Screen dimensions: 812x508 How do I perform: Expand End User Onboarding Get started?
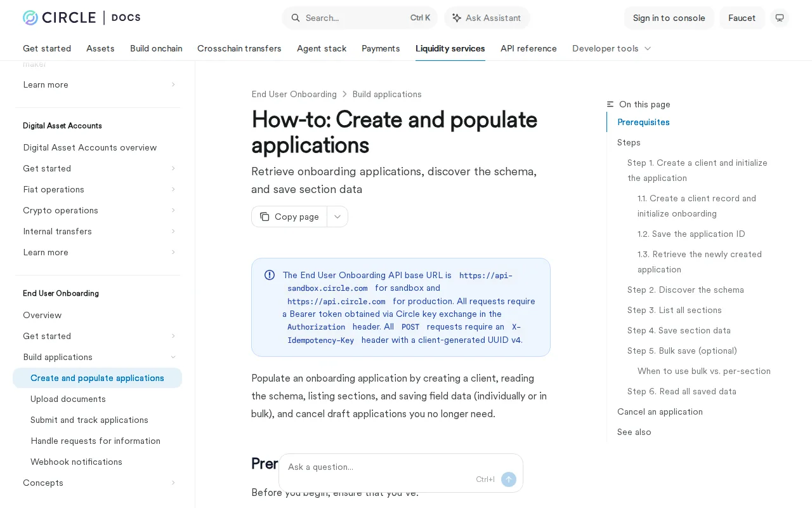click(x=173, y=336)
